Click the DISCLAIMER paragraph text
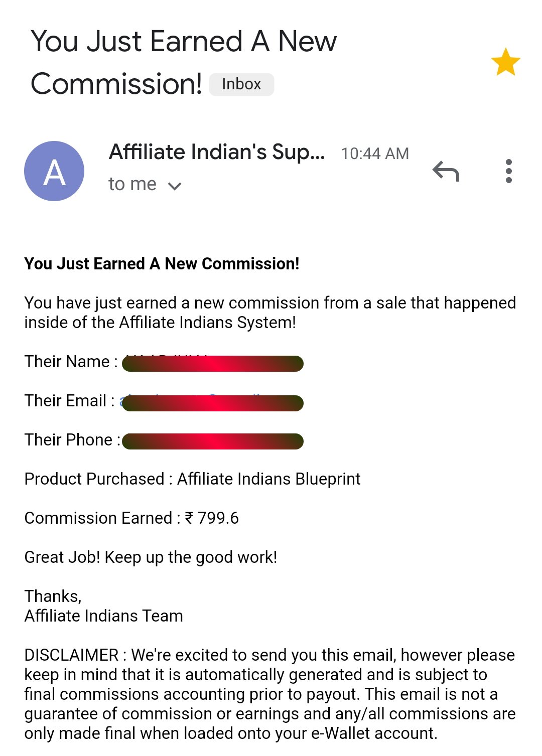Image resolution: width=542 pixels, height=756 pixels. coord(270,694)
